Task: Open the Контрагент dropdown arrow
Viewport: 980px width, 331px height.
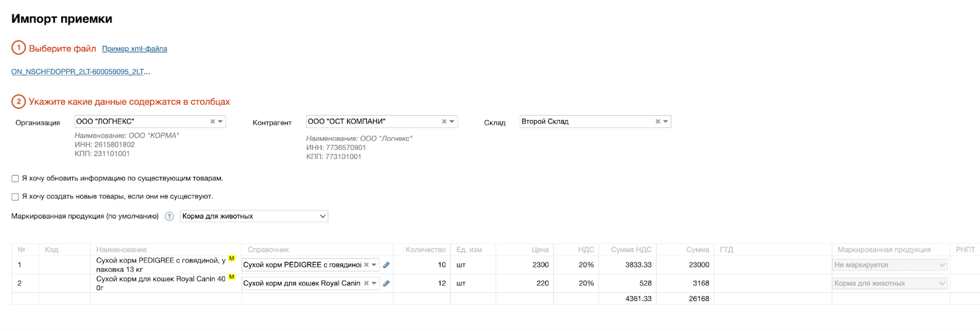Action: pyautogui.click(x=452, y=122)
